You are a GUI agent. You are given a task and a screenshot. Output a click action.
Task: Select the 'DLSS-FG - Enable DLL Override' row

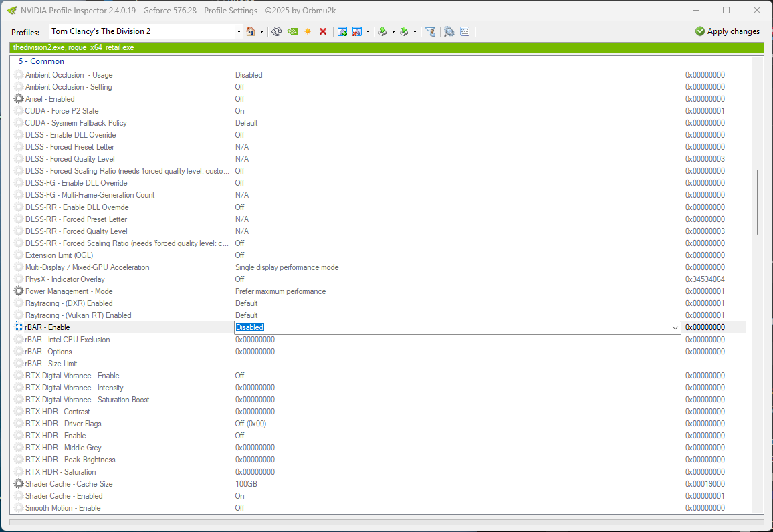tap(379, 182)
